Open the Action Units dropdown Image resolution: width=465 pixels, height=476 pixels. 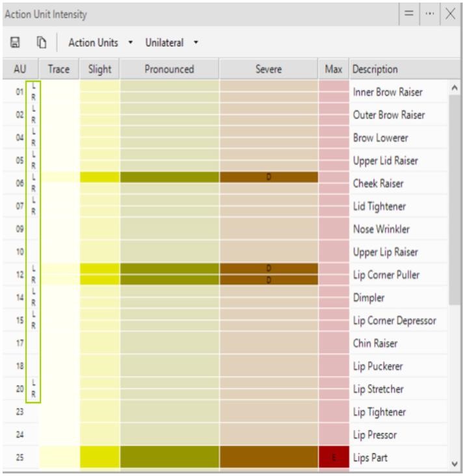pyautogui.click(x=101, y=43)
